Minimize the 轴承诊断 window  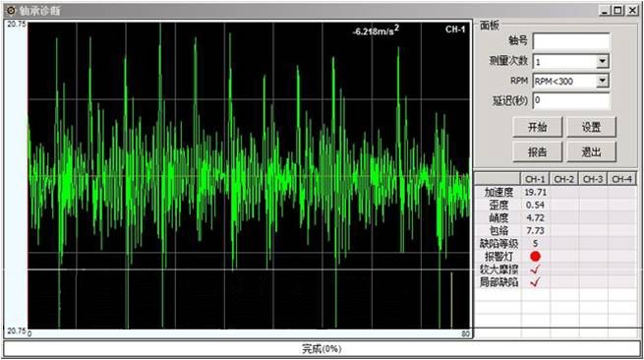604,10
